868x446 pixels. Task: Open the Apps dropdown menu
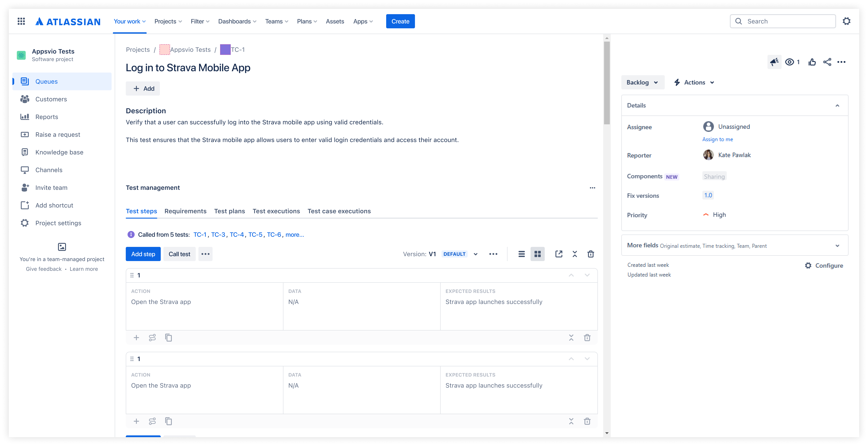click(x=363, y=21)
